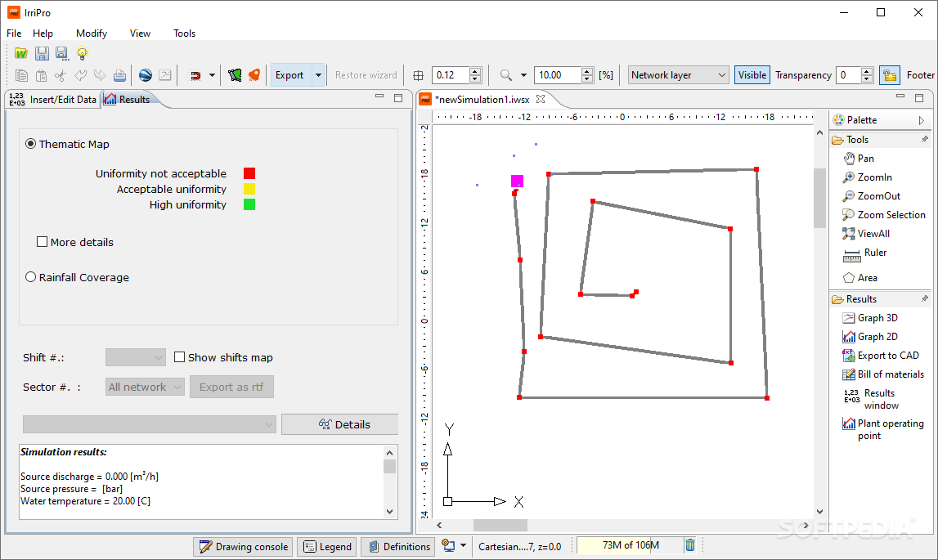
Task: Switch to Insert/Edit Data tab
Action: coord(52,100)
